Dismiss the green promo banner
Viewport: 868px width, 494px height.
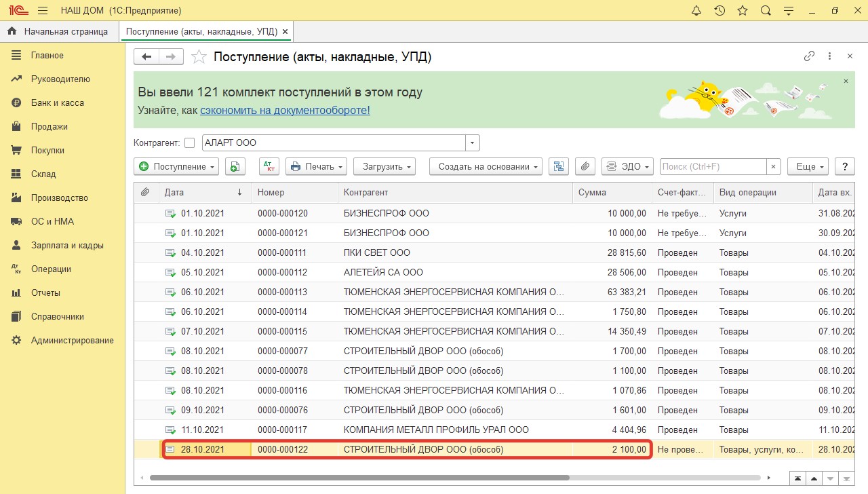click(846, 81)
